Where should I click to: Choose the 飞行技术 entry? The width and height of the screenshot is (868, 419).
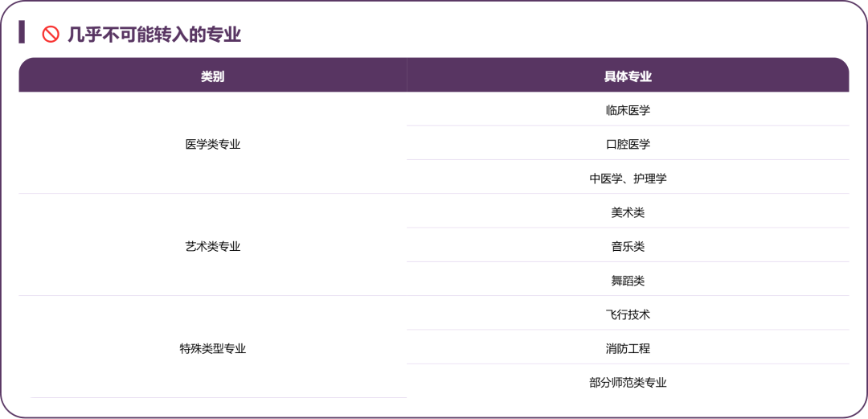[x=628, y=314]
